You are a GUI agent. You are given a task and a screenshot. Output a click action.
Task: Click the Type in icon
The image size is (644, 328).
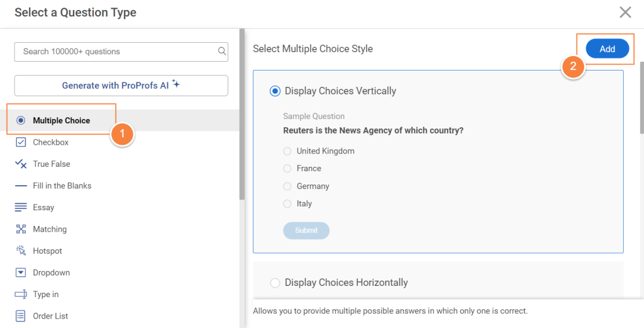(21, 294)
